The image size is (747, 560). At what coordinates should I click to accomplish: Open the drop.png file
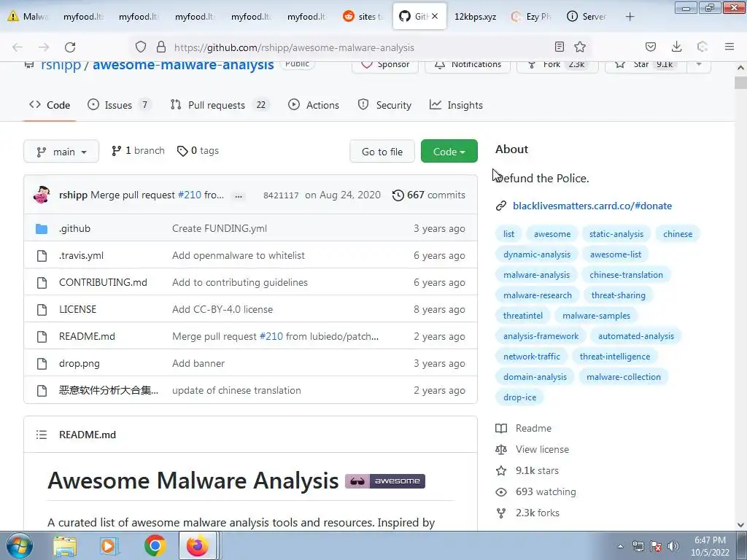tap(79, 364)
